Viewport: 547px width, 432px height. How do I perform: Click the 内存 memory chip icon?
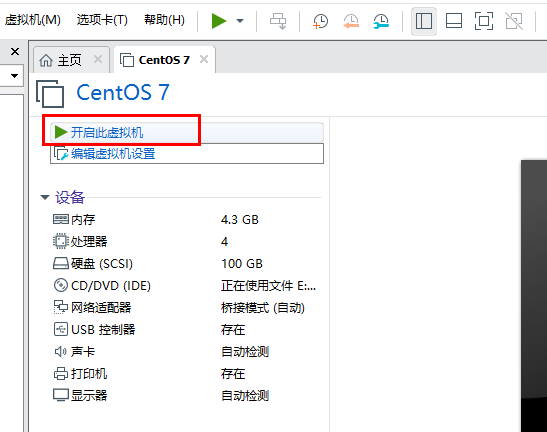pos(61,219)
